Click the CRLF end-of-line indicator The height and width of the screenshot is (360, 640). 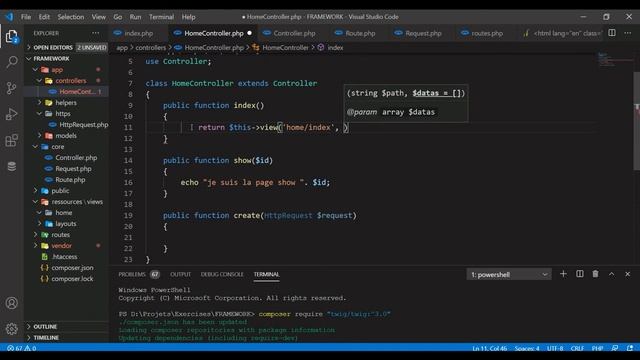click(577, 348)
